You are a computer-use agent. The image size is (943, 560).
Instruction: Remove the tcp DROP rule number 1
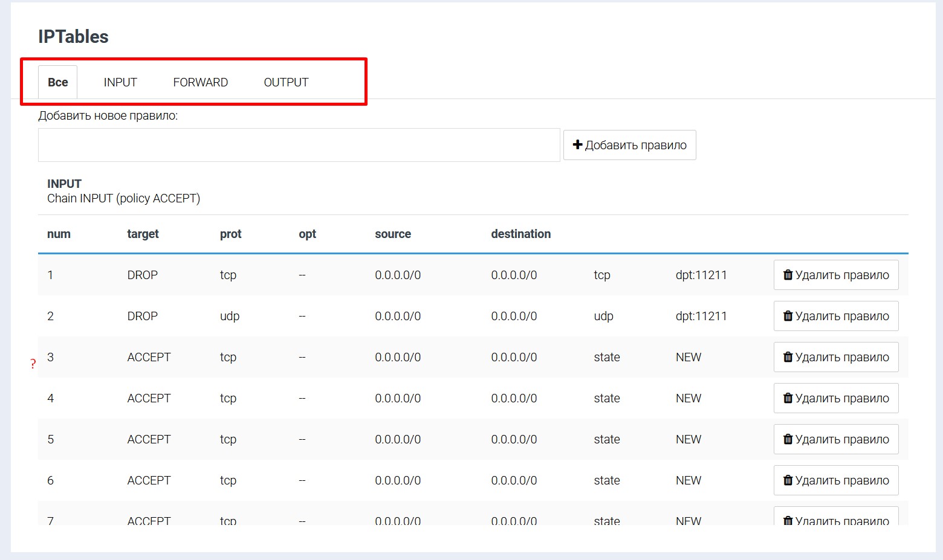coord(836,275)
